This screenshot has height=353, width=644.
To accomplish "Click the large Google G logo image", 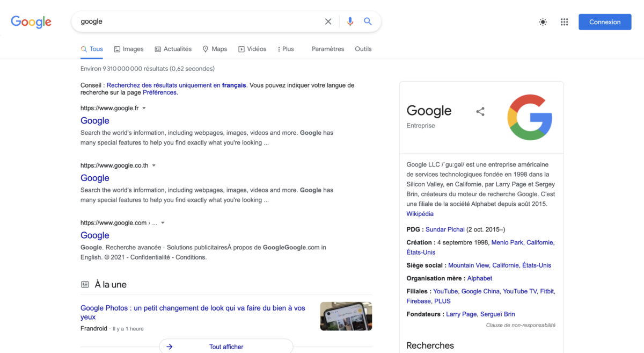I will pyautogui.click(x=530, y=117).
